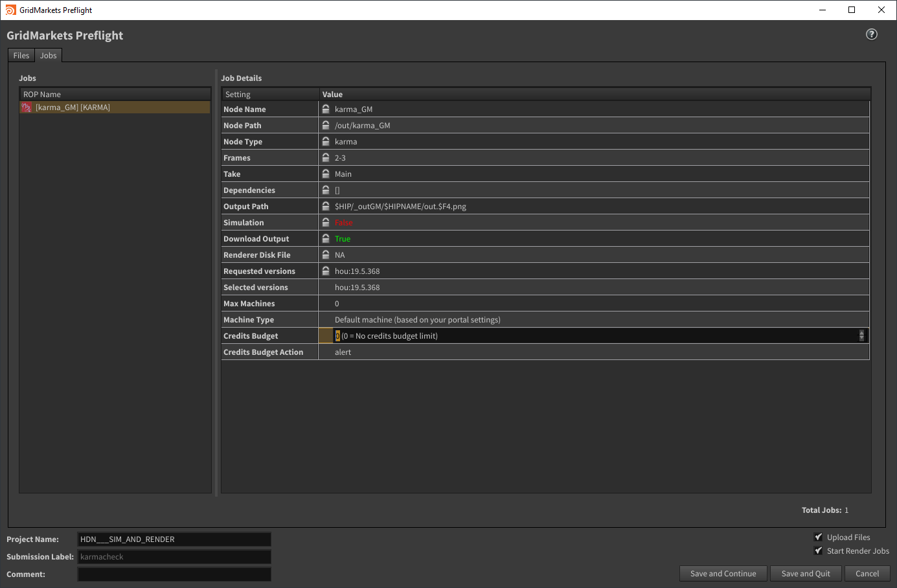Open the help question mark icon
Viewport: 897px width, 588px height.
pos(872,34)
